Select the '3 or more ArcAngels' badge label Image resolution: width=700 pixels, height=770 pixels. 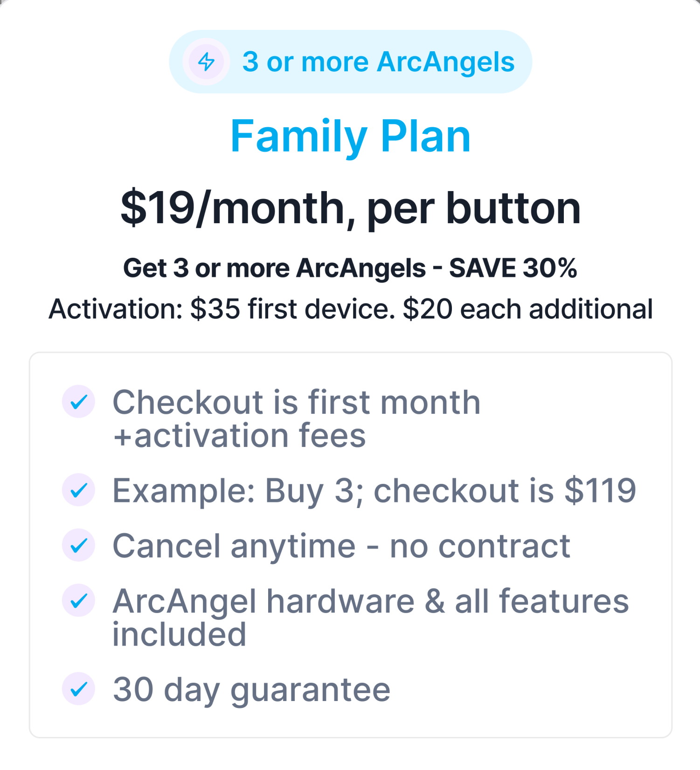pos(378,62)
